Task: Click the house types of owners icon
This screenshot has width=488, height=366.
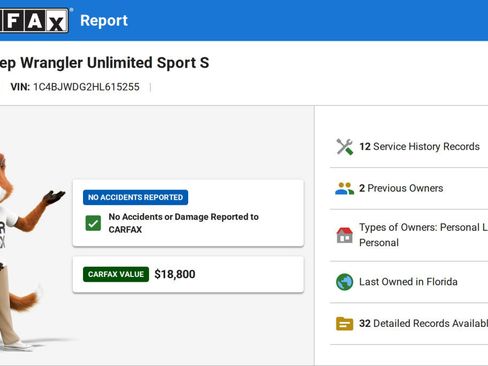Action: [x=344, y=235]
